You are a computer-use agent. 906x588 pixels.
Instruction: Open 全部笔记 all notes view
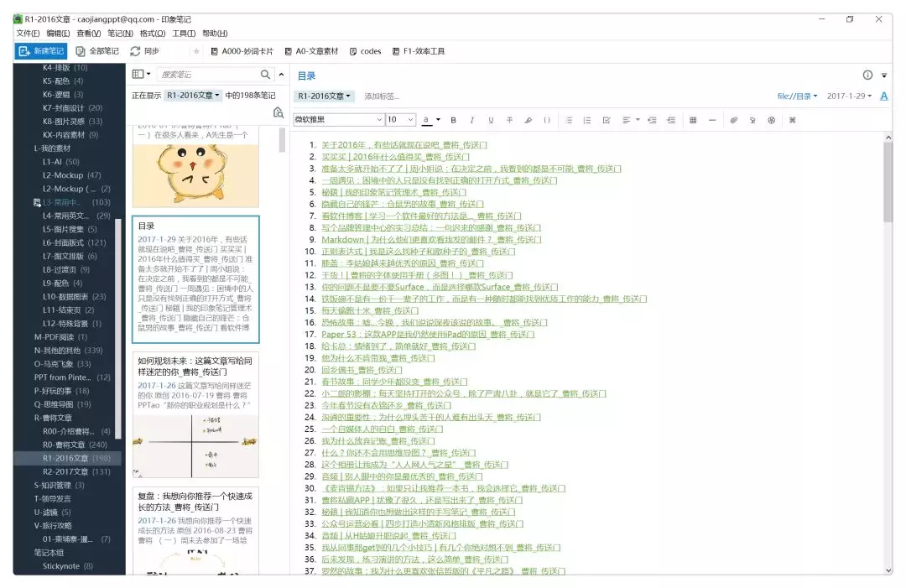tap(97, 51)
